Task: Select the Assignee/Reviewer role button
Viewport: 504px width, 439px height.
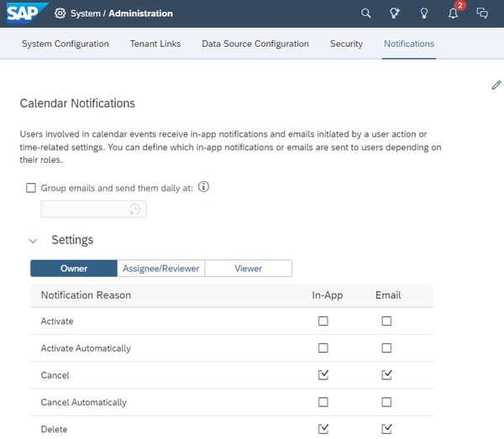Action: pyautogui.click(x=161, y=268)
